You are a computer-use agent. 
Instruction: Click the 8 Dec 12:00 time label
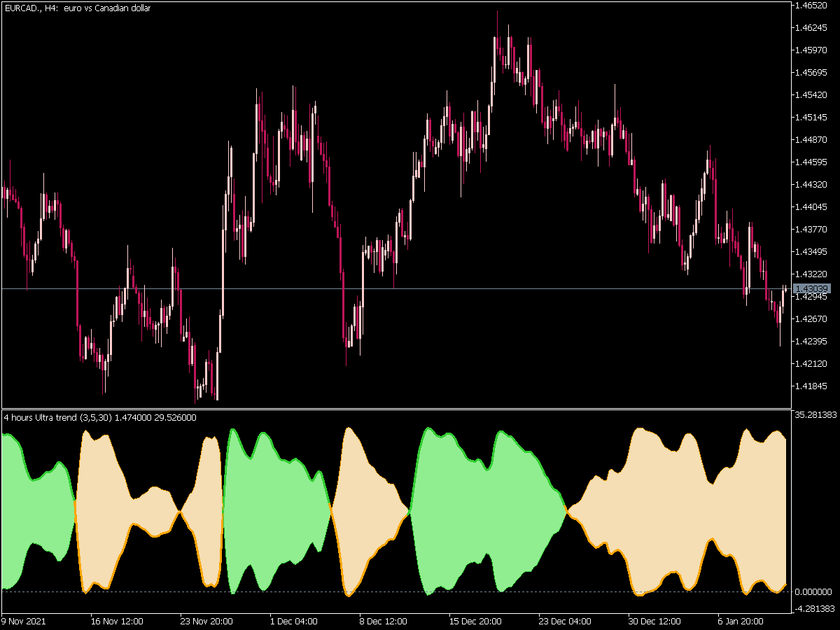point(383,621)
